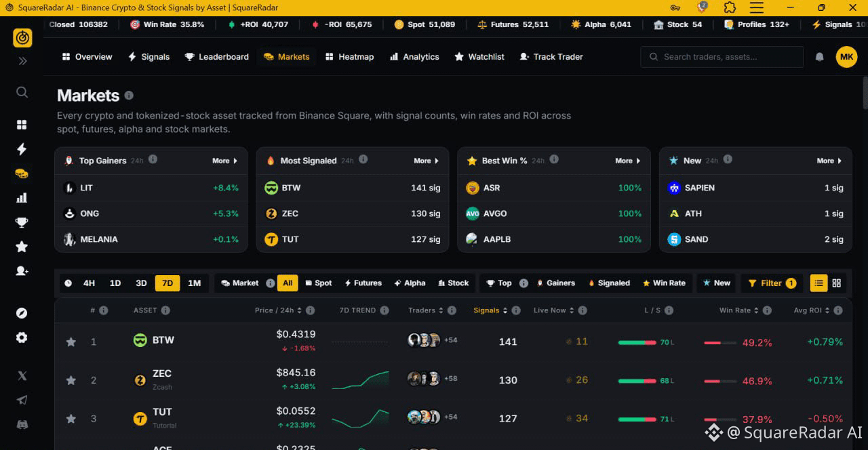
Task: Sort by Signals column
Action: click(x=490, y=310)
